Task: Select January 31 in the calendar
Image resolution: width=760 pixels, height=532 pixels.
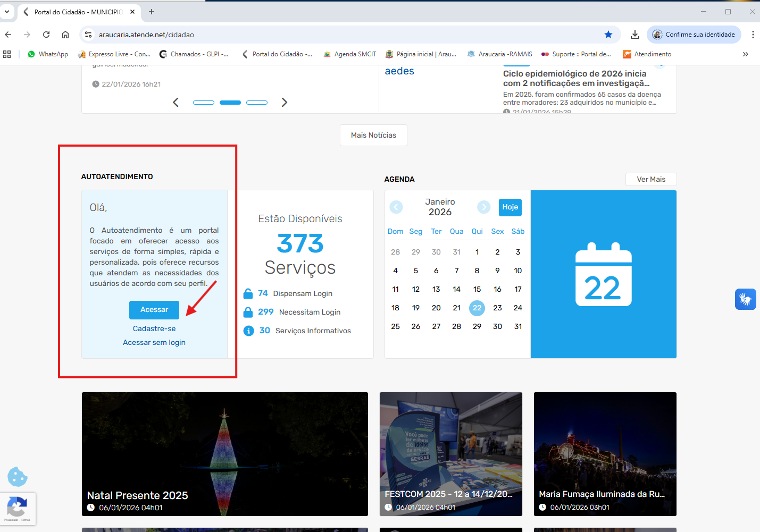Action: (x=518, y=326)
